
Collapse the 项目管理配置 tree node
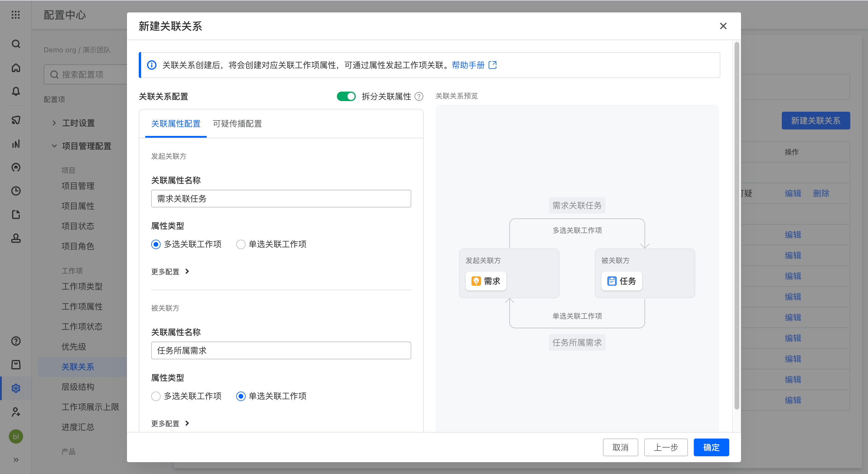(x=54, y=146)
